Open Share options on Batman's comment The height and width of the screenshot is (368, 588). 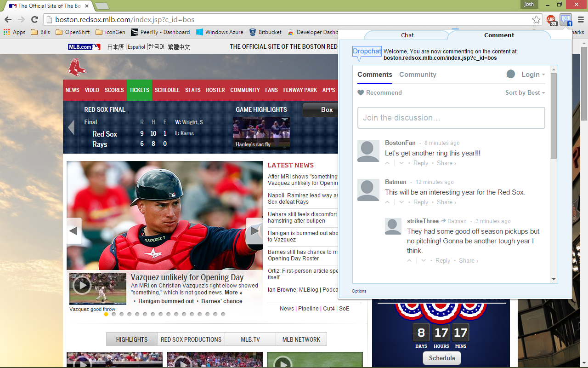click(x=446, y=202)
